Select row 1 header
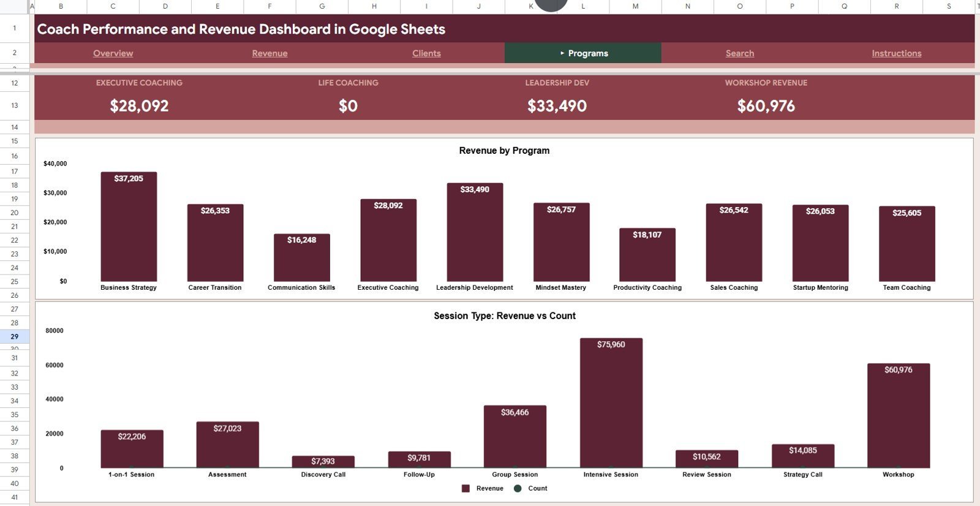 (15, 28)
